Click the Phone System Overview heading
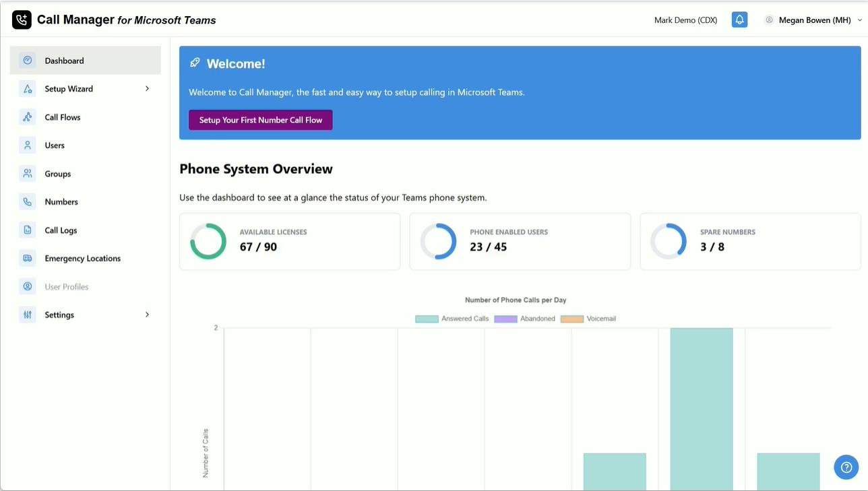Screen dimensions: 868x491 click(256, 169)
